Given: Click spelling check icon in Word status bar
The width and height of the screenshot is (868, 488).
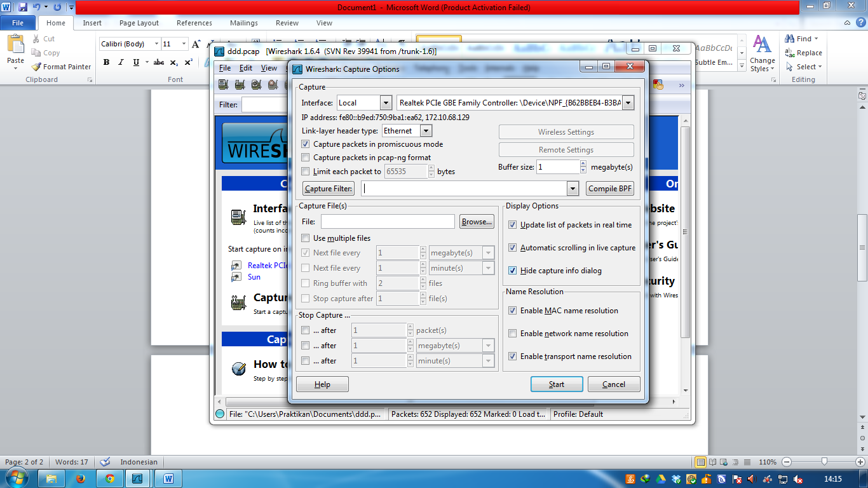Looking at the screenshot, I should (105, 462).
